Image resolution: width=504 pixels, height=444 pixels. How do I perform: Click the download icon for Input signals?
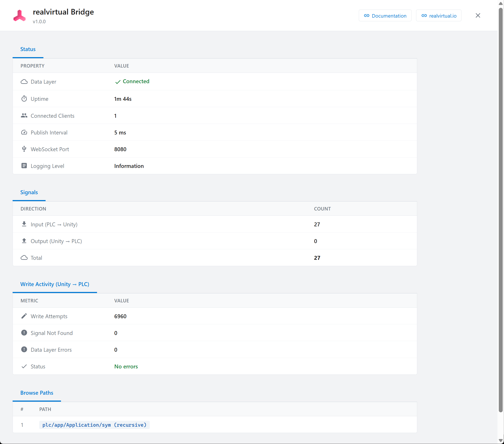[x=24, y=224]
